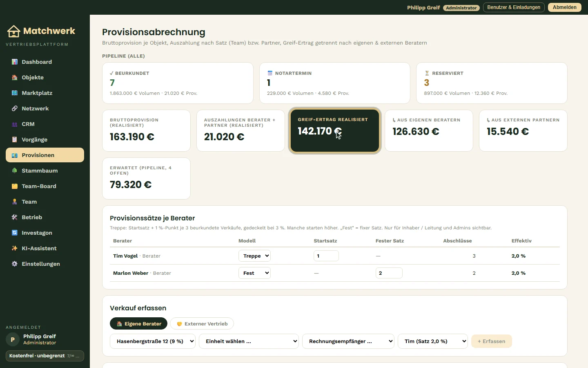The width and height of the screenshot is (588, 368).
Task: Click the Vorgänge clipboard icon
Action: [x=15, y=139]
